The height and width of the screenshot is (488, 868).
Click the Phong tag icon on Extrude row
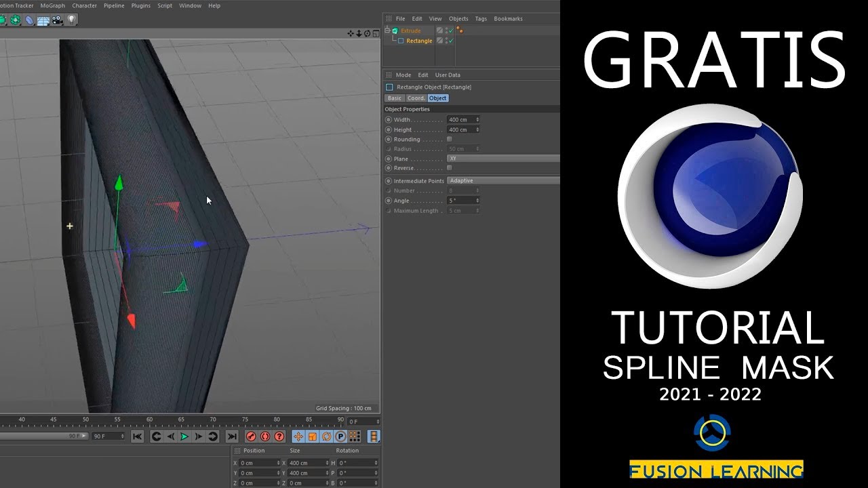[460, 30]
